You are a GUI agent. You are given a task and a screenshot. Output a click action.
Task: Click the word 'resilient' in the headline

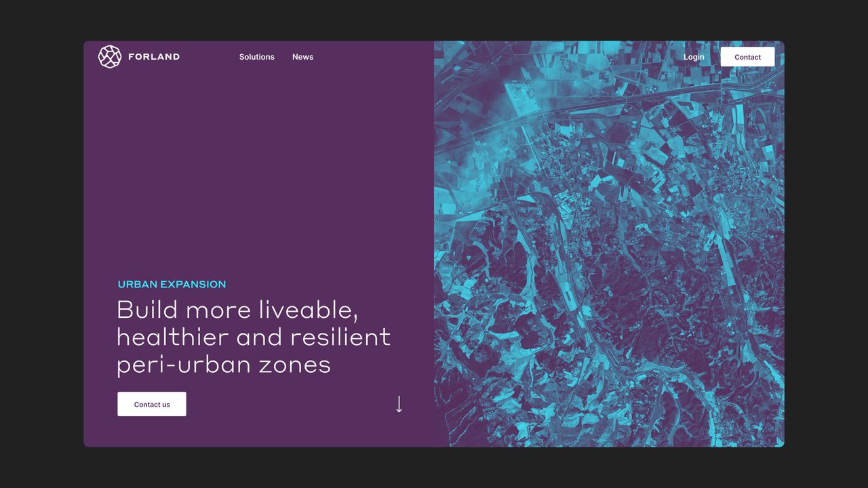pos(340,338)
